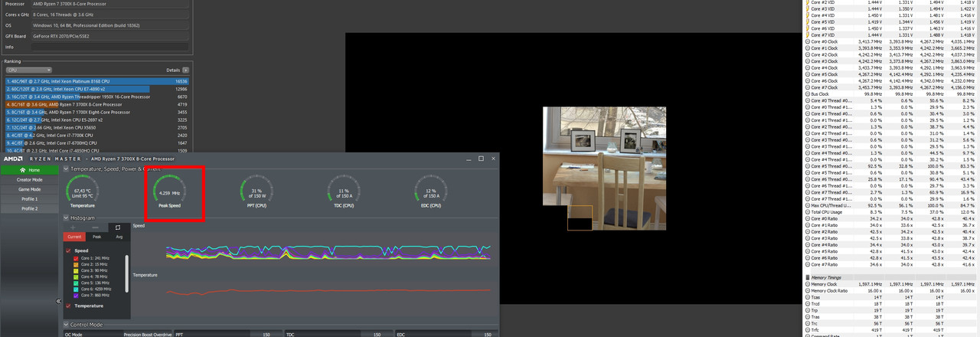The height and width of the screenshot is (337, 980).
Task: Click the Info input field in Cinebench
Action: click(109, 47)
